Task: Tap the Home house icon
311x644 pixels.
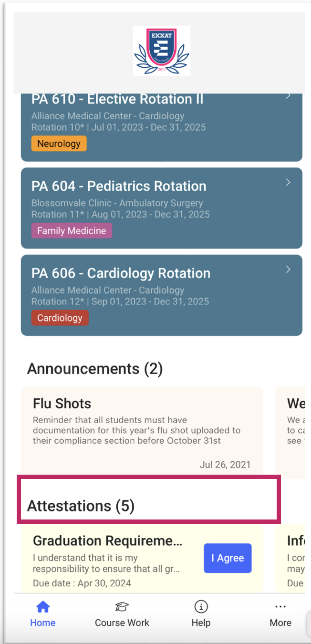Action: (x=43, y=607)
